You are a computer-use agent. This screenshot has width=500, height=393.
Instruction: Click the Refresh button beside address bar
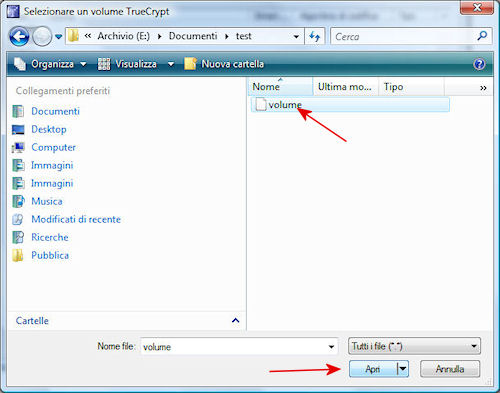point(315,36)
